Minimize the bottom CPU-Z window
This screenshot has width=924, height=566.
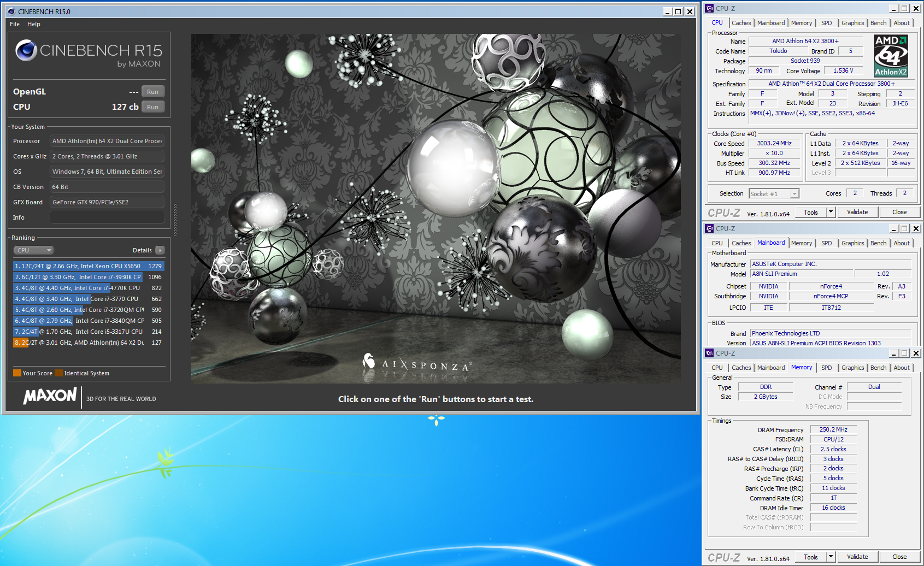(x=894, y=353)
